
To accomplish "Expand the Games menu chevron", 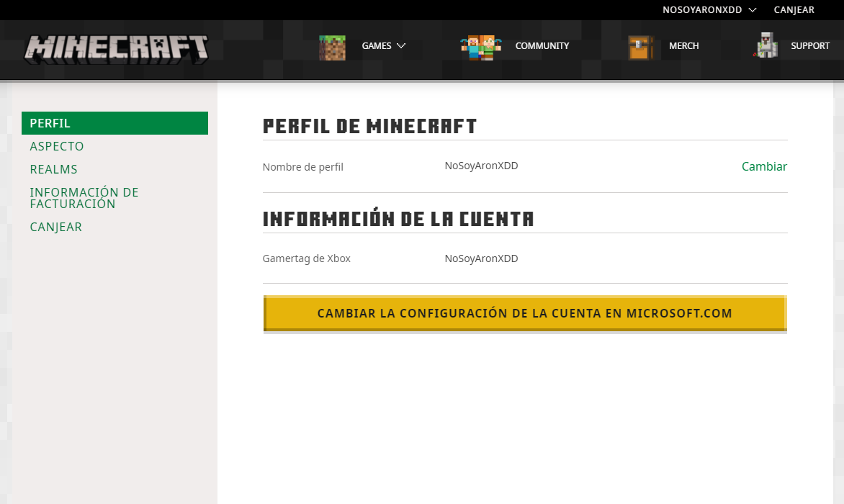I will pos(401,46).
